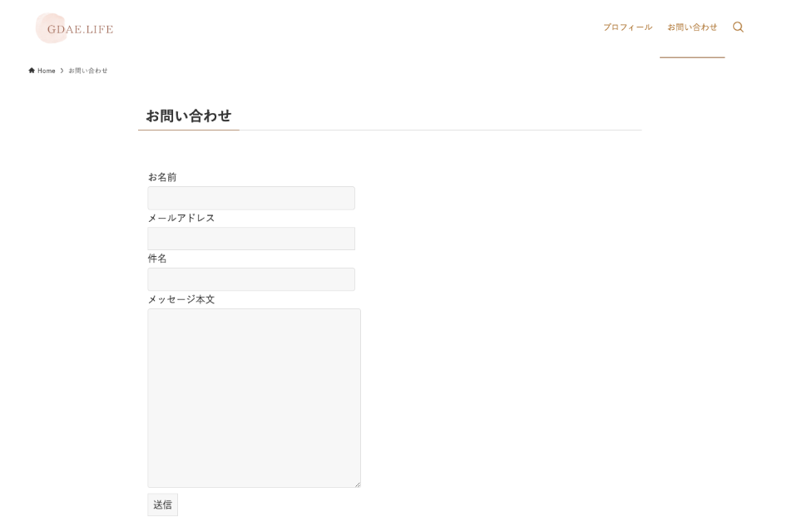
Task: Click the breadcrumb chevron separator after Home
Action: coord(62,71)
